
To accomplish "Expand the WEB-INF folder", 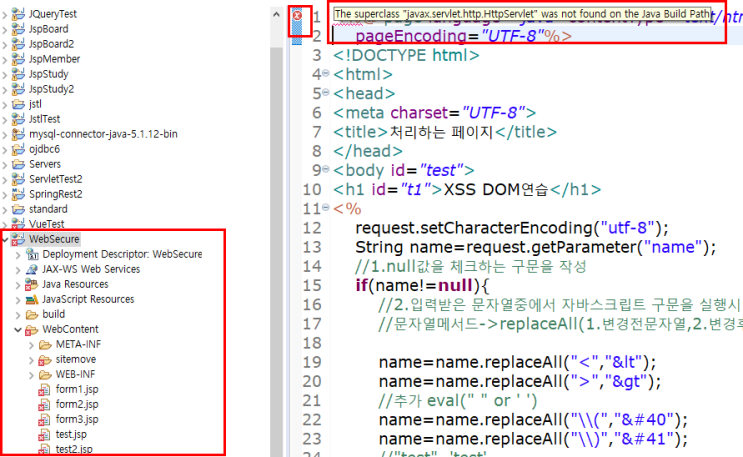I will point(31,375).
